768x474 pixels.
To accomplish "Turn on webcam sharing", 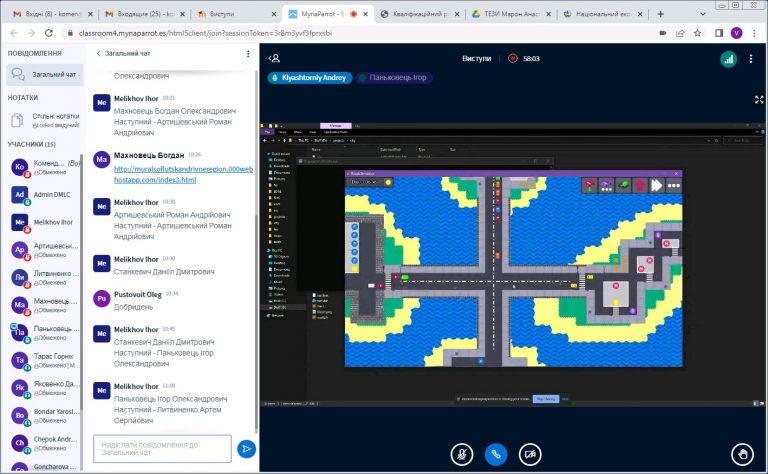I will [x=530, y=453].
